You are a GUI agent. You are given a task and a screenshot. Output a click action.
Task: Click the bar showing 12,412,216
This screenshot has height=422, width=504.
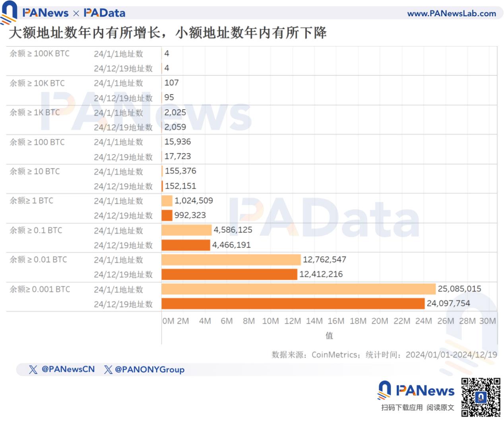tap(229, 274)
